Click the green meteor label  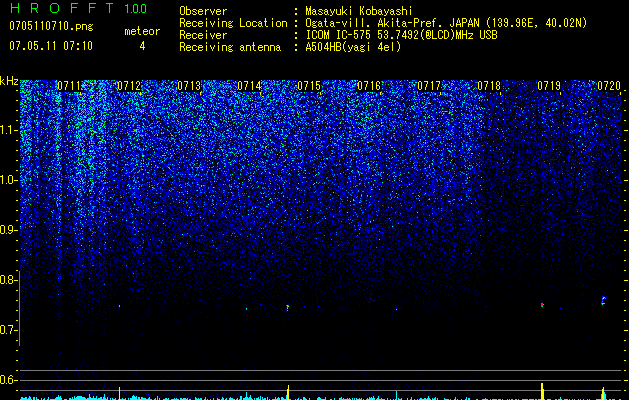(142, 31)
